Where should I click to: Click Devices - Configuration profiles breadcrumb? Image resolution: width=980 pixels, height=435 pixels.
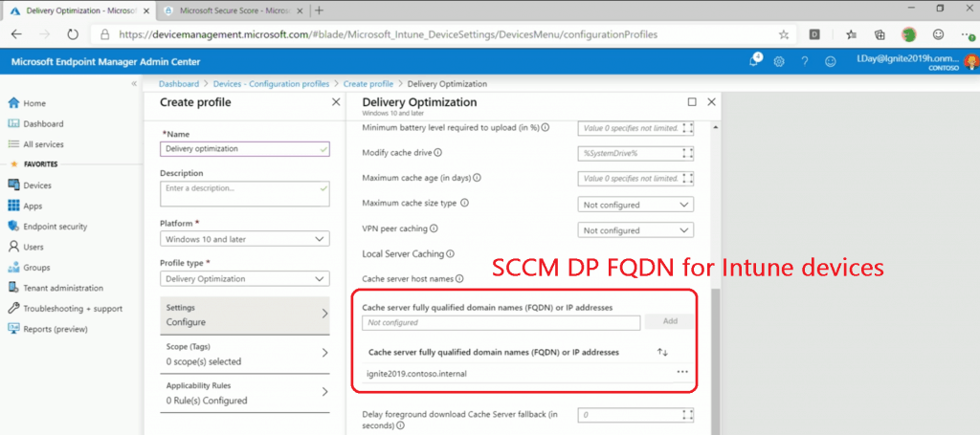(x=271, y=83)
